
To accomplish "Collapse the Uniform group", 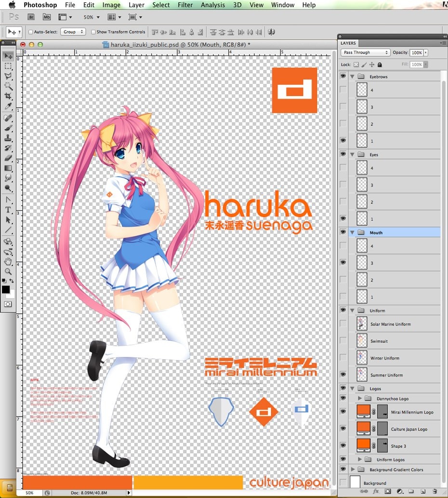I will point(352,310).
